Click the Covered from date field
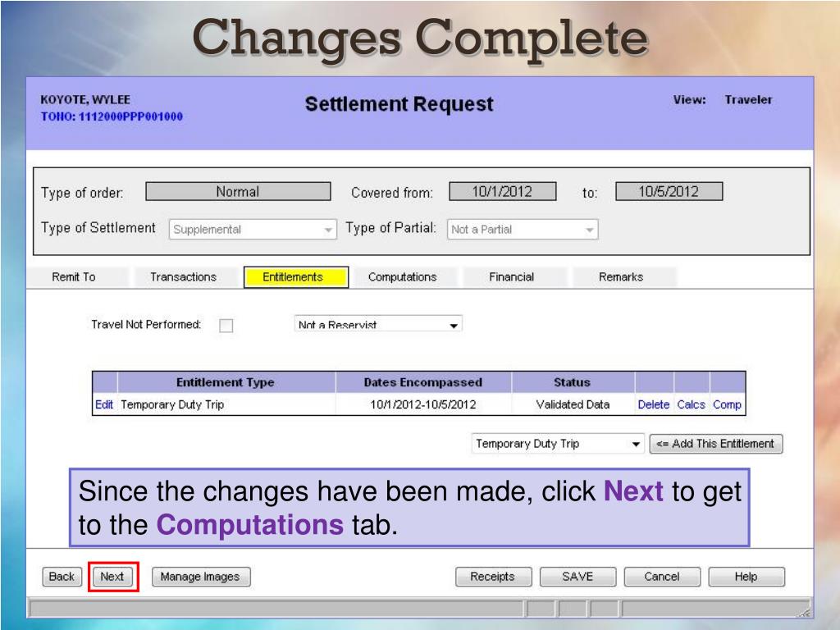The image size is (840, 630). 502,192
